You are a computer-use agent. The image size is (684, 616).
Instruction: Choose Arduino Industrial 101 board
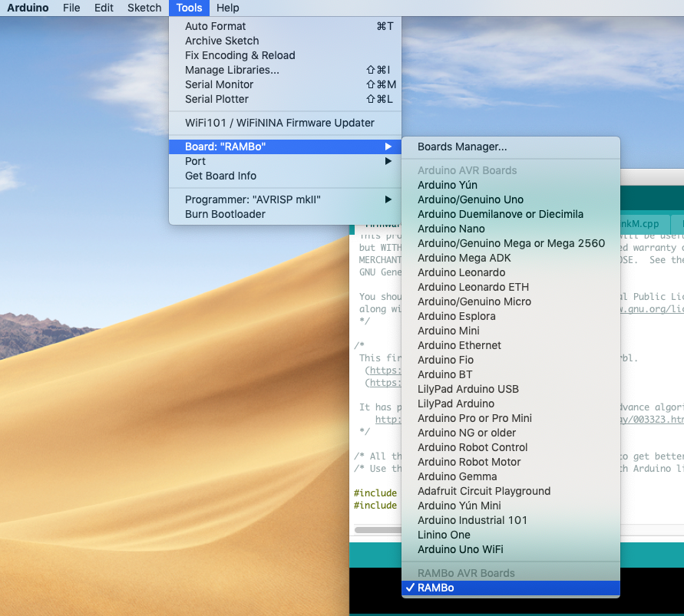511,520
